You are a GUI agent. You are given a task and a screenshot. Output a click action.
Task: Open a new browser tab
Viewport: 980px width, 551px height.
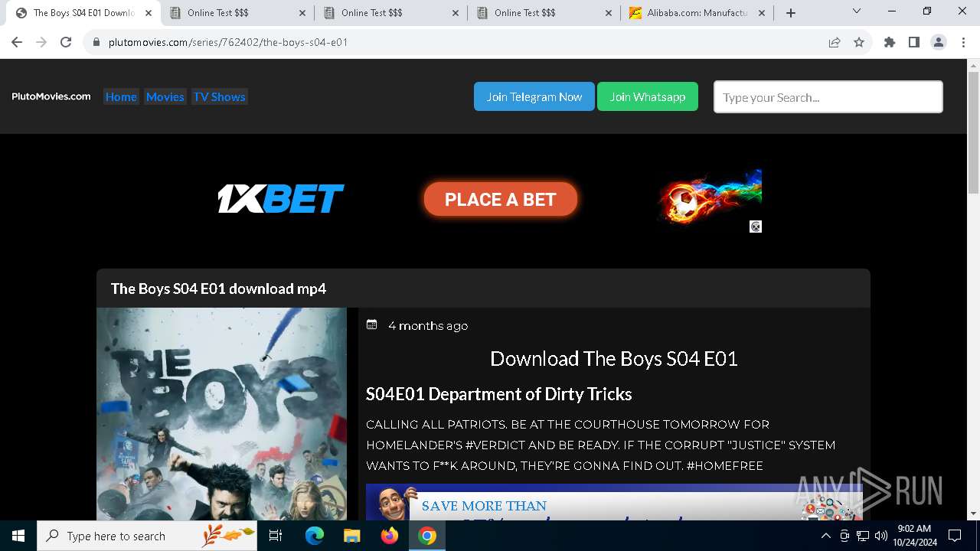[x=791, y=13]
